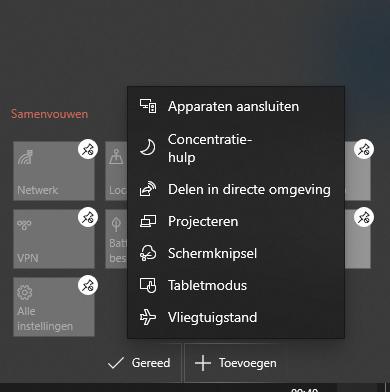Click the Concentratiehulp moon icon
This screenshot has width=390, height=392.
[148, 148]
